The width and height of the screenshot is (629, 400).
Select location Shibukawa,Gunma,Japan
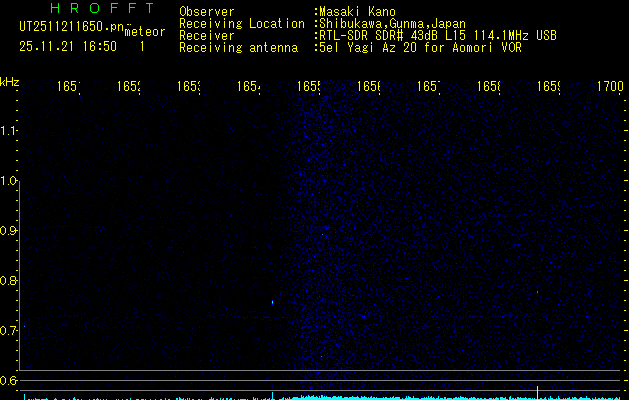click(392, 24)
